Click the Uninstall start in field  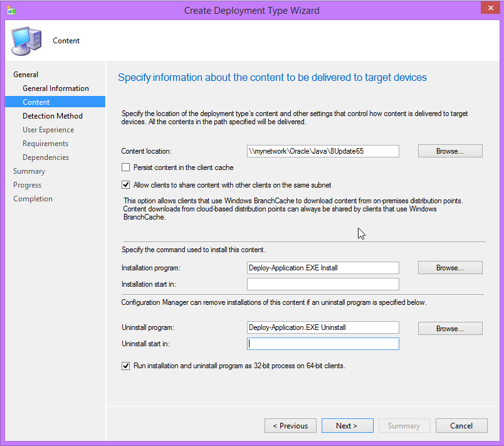point(322,343)
